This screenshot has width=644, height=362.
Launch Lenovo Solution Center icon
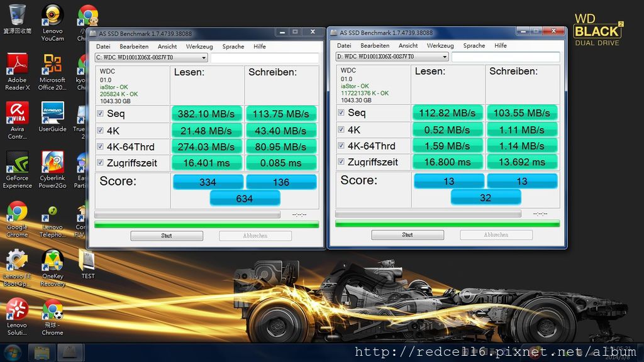17,317
